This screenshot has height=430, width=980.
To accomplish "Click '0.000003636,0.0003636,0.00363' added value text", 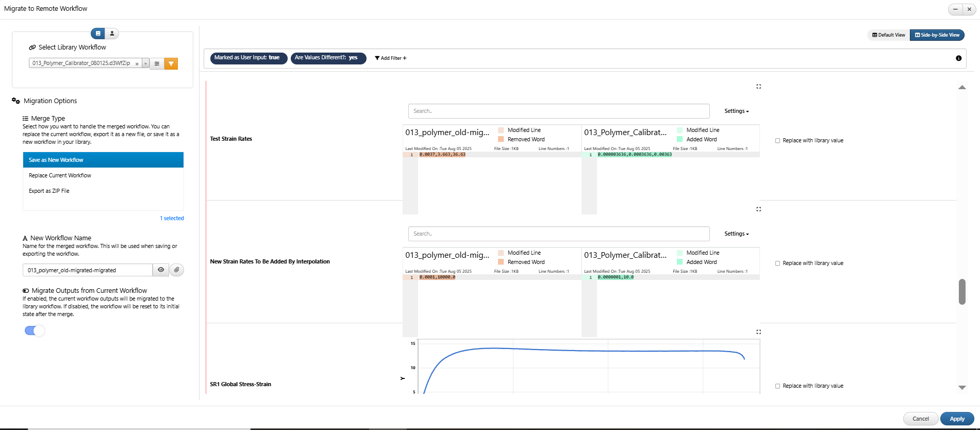I will 635,155.
